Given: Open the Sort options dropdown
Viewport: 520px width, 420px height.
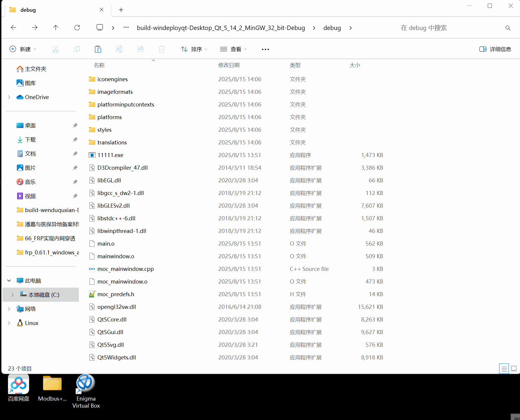Looking at the screenshot, I should 194,49.
